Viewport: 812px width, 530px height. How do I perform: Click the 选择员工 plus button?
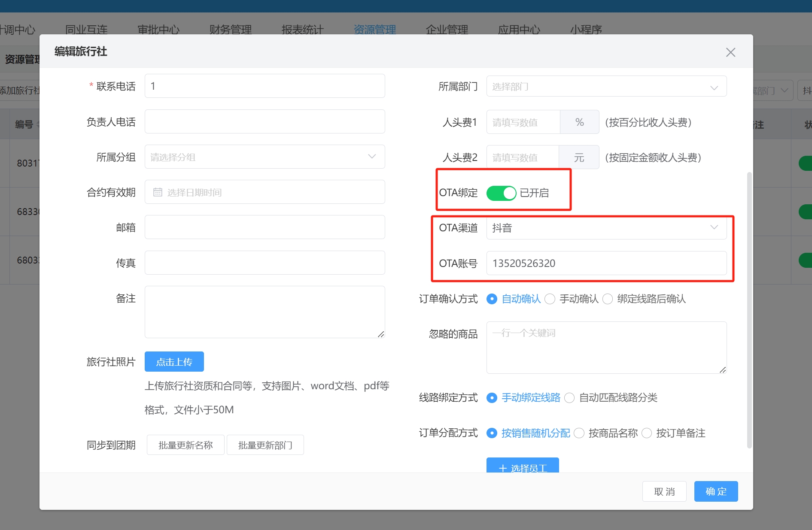point(522,466)
